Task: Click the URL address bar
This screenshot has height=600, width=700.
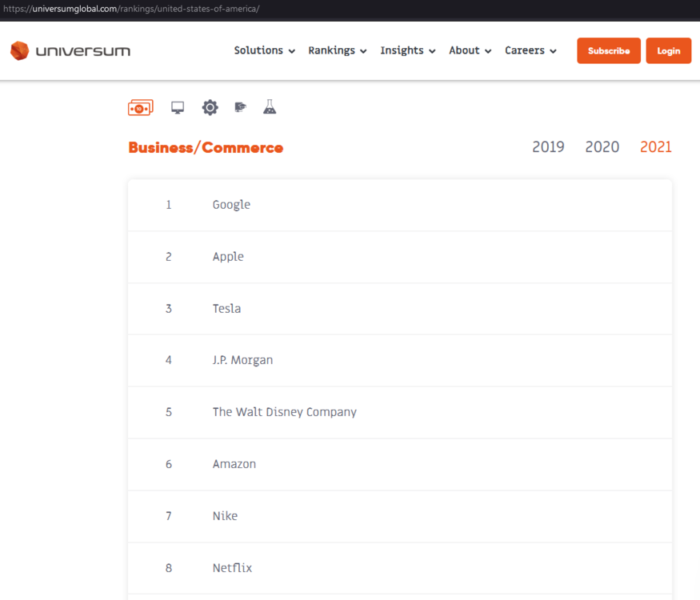Action: point(320,9)
